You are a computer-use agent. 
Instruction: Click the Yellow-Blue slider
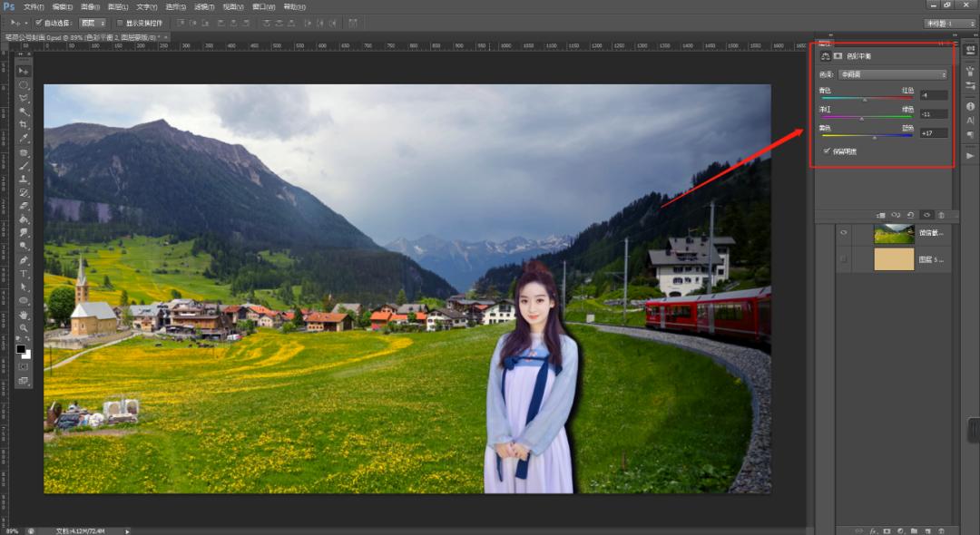867,136
